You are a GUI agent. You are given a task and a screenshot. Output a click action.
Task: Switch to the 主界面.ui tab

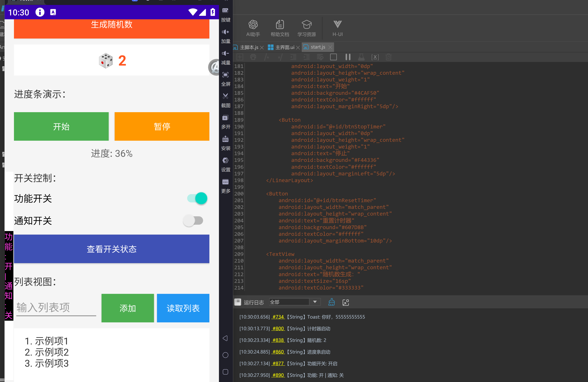pos(285,47)
